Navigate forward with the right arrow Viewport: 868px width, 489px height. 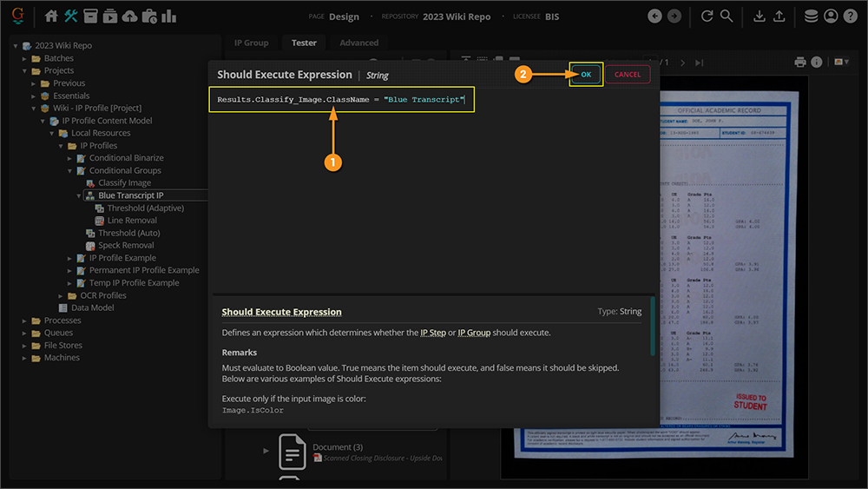674,16
